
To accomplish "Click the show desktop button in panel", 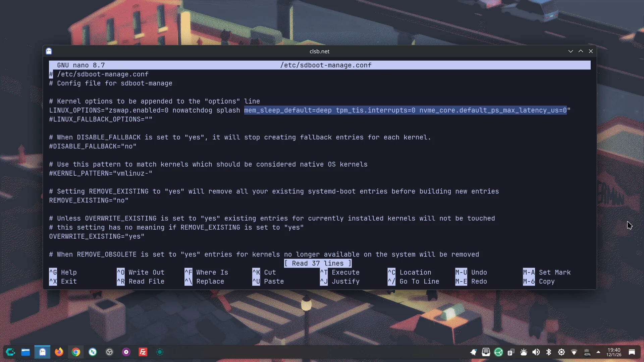I will (x=632, y=352).
